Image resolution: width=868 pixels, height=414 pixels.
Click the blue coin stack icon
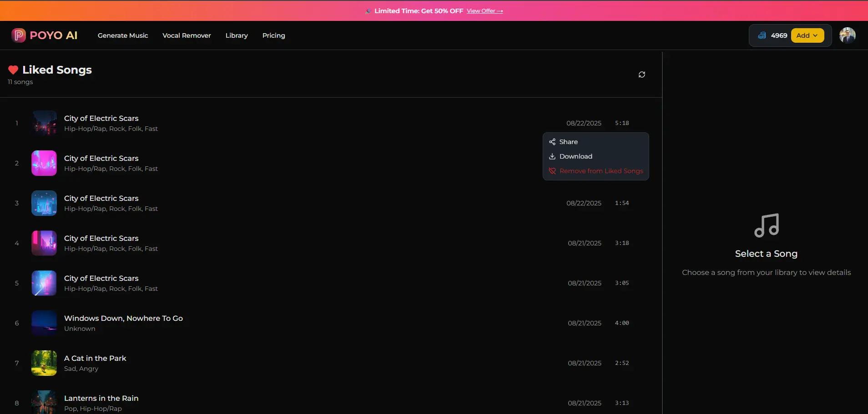762,35
